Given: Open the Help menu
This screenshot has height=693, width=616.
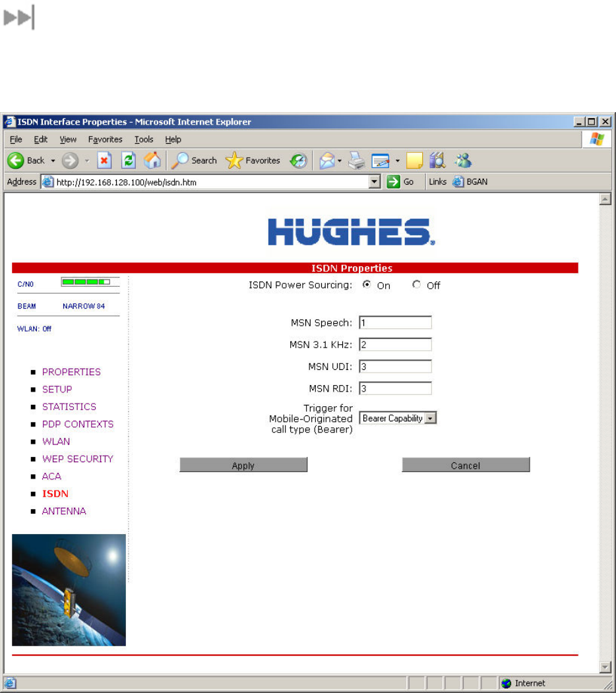Looking at the screenshot, I should point(173,139).
